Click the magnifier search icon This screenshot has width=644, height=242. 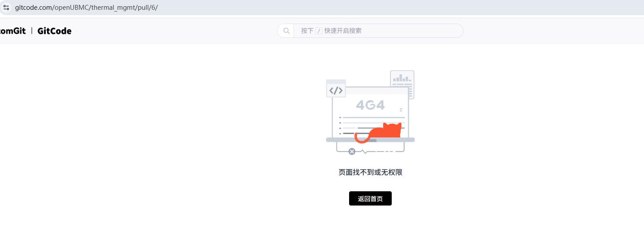tap(286, 31)
